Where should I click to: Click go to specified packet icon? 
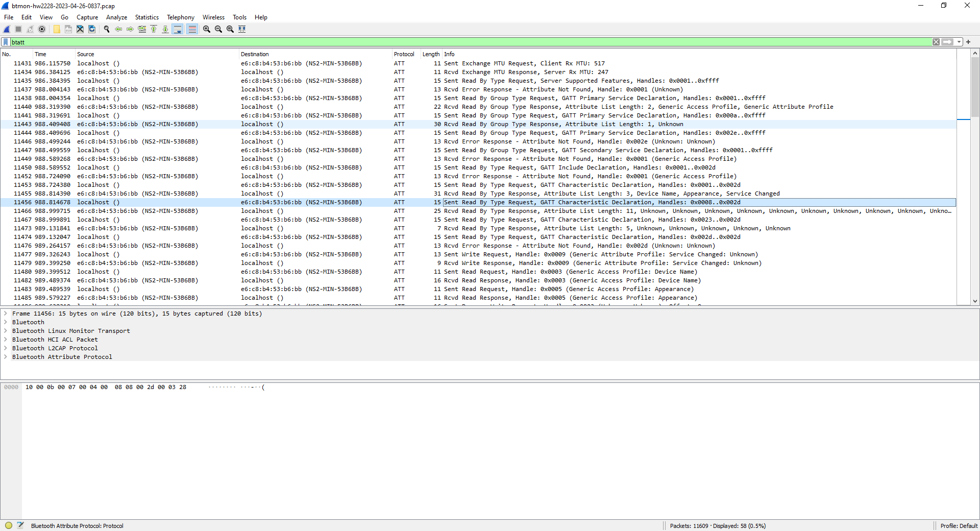coord(142,29)
